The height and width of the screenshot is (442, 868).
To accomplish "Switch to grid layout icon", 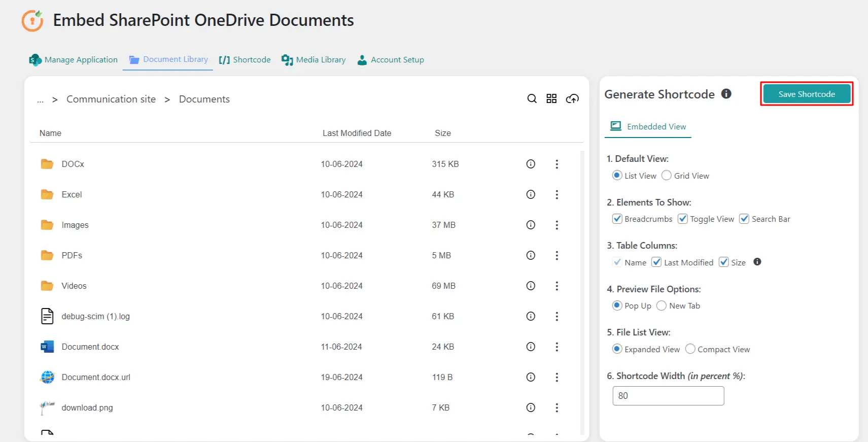I will [x=551, y=98].
